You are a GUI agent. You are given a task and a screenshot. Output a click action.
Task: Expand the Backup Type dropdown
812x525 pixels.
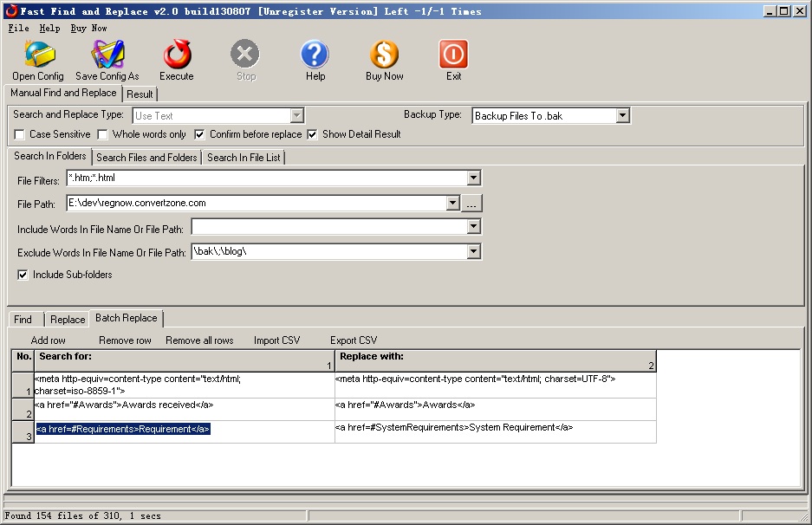[x=622, y=115]
